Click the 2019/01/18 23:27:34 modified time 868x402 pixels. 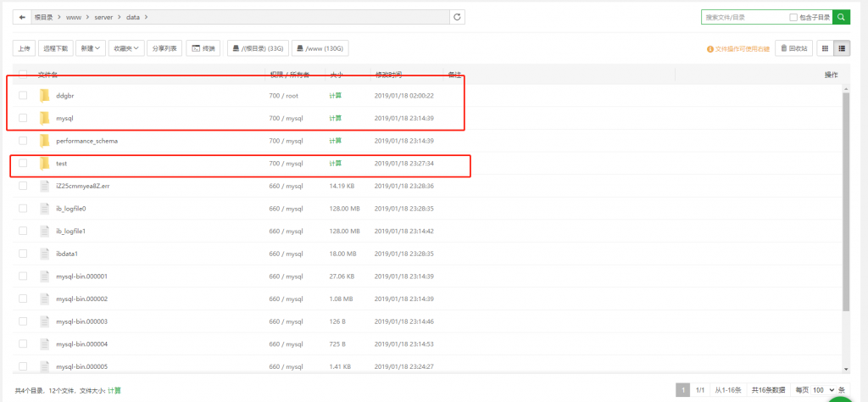404,164
